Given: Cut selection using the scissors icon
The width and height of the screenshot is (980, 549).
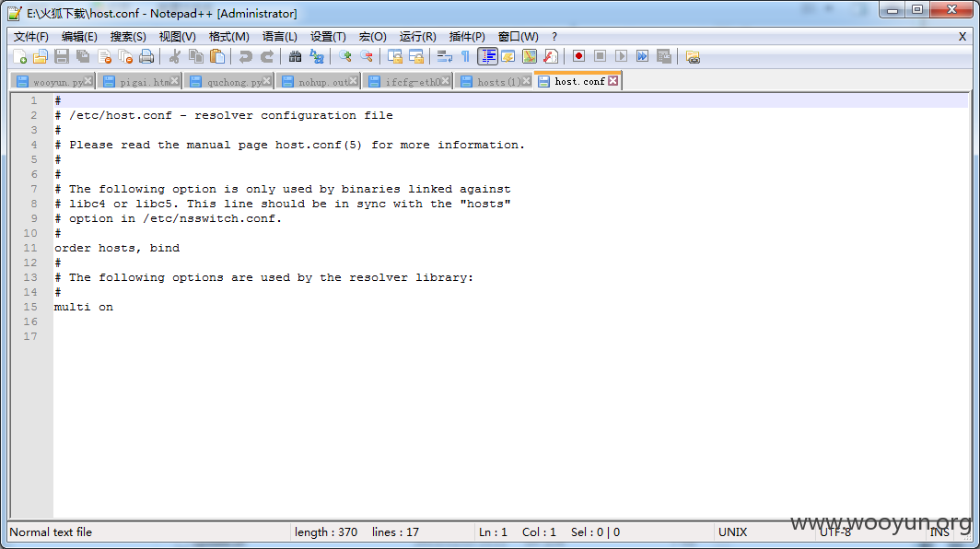Looking at the screenshot, I should [x=175, y=57].
